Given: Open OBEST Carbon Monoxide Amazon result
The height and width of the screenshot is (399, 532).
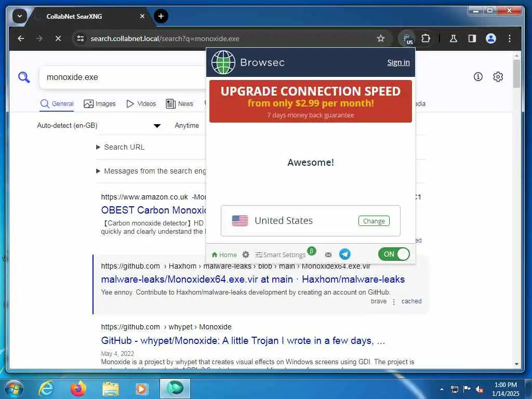Looking at the screenshot, I should 153,210.
